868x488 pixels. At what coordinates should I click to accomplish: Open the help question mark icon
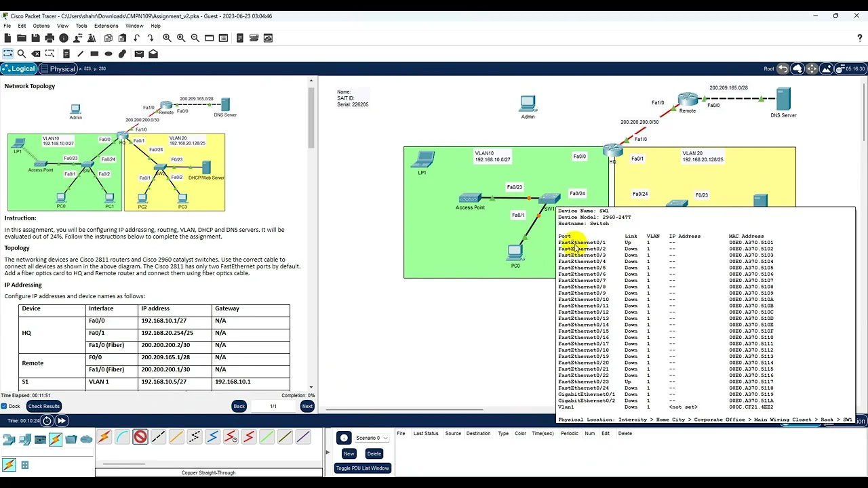pos(860,38)
